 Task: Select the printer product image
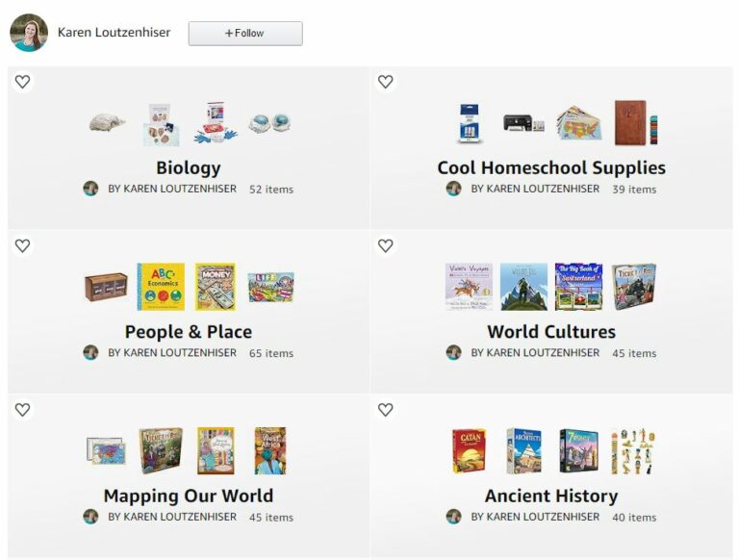(x=523, y=124)
